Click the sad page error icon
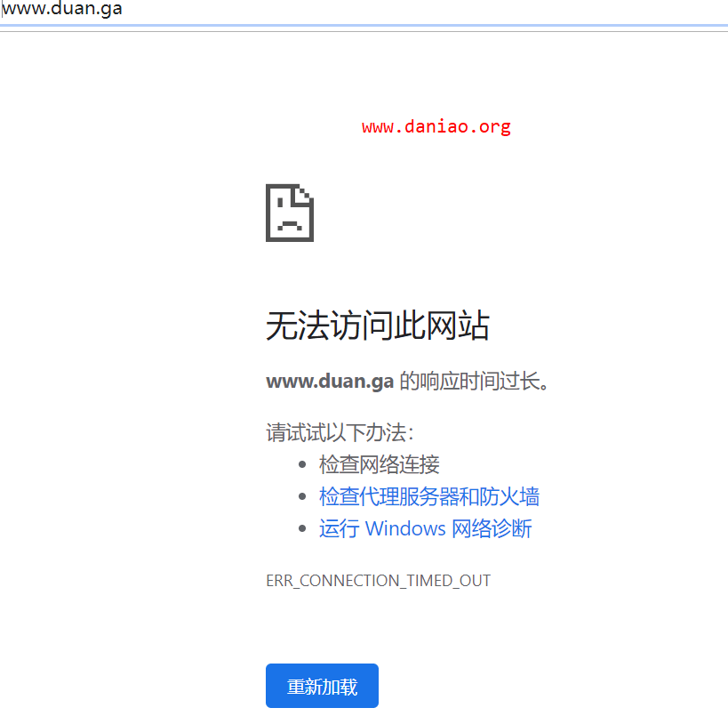The width and height of the screenshot is (728, 716). 290,213
